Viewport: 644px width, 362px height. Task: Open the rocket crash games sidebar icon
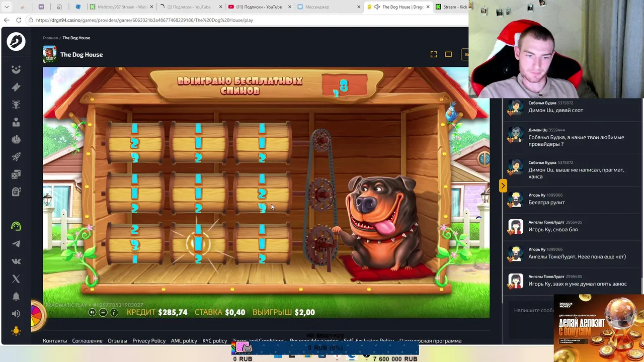(x=16, y=157)
